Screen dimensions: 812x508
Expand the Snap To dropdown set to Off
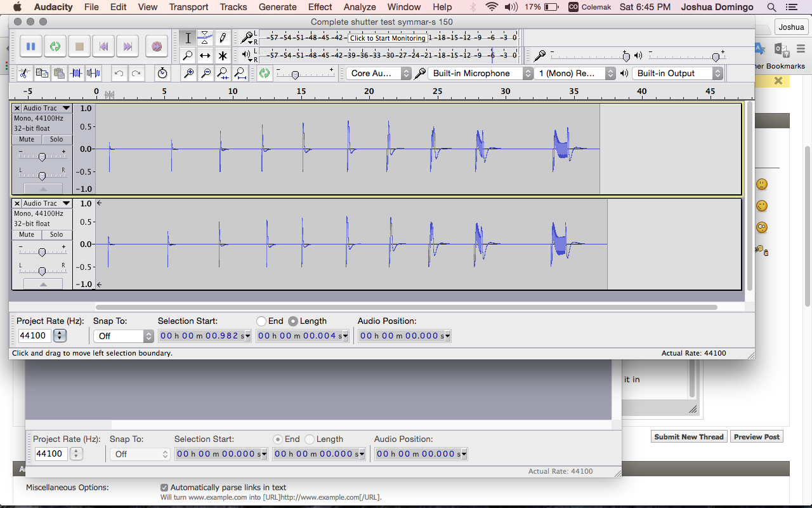point(123,336)
